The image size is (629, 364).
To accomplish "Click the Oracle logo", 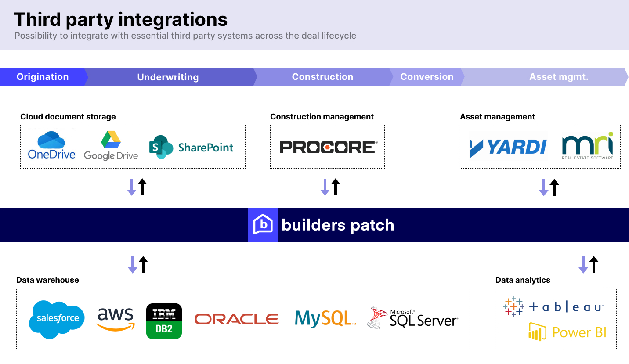I will click(237, 319).
